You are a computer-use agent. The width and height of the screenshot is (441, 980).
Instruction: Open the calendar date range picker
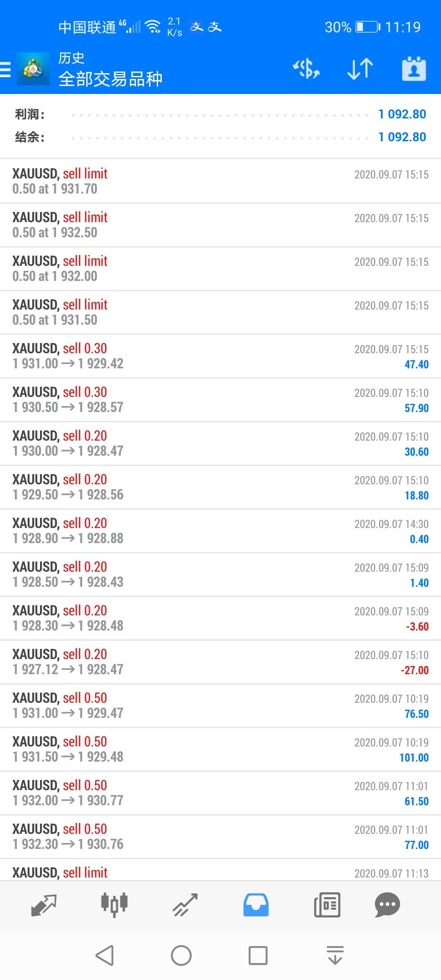[414, 69]
